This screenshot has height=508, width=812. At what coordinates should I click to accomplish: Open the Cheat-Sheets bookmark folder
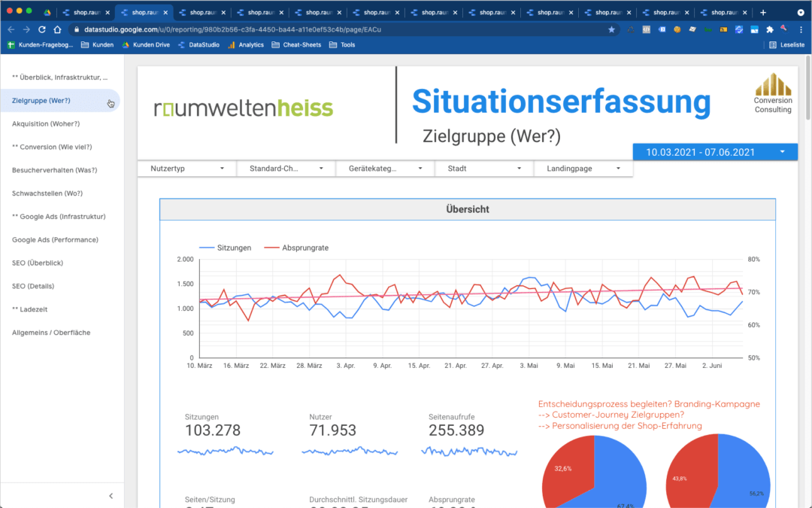[296, 45]
